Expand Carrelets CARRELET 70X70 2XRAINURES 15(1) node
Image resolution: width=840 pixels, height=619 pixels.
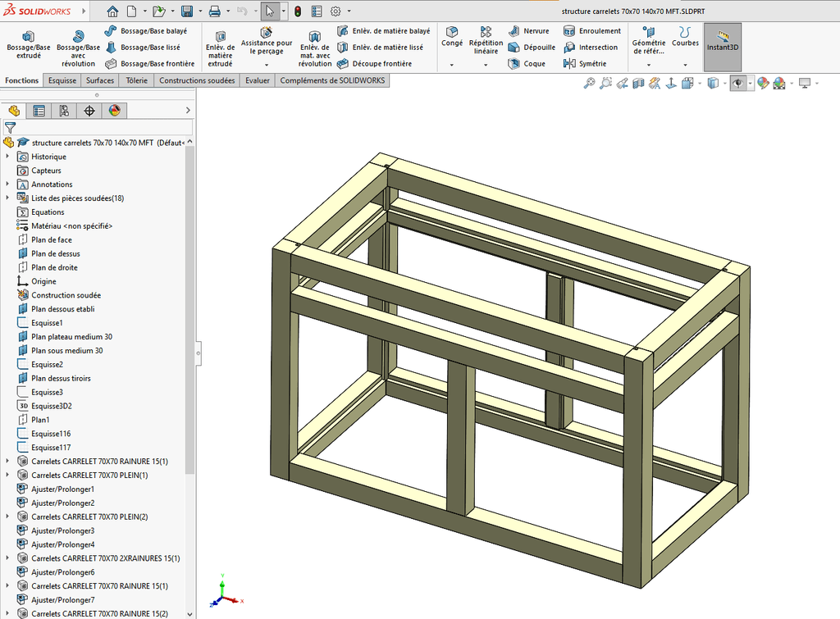click(7, 558)
